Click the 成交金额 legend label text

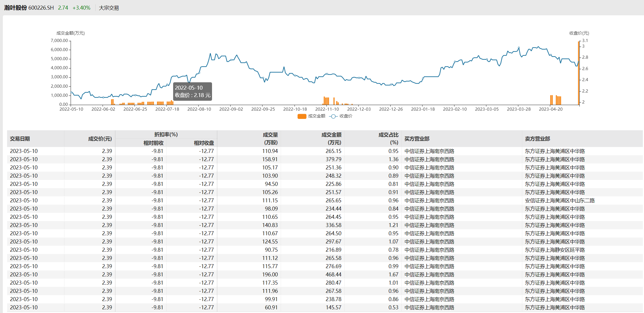(317, 116)
